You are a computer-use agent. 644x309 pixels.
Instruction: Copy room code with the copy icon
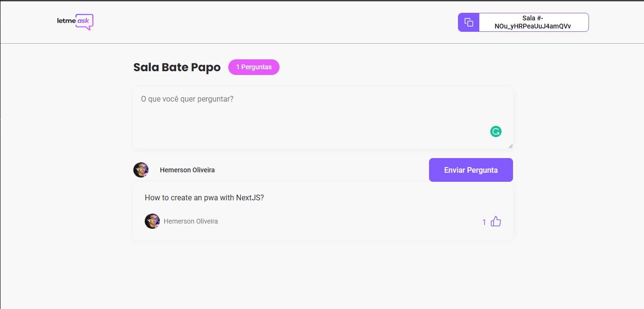click(x=469, y=22)
